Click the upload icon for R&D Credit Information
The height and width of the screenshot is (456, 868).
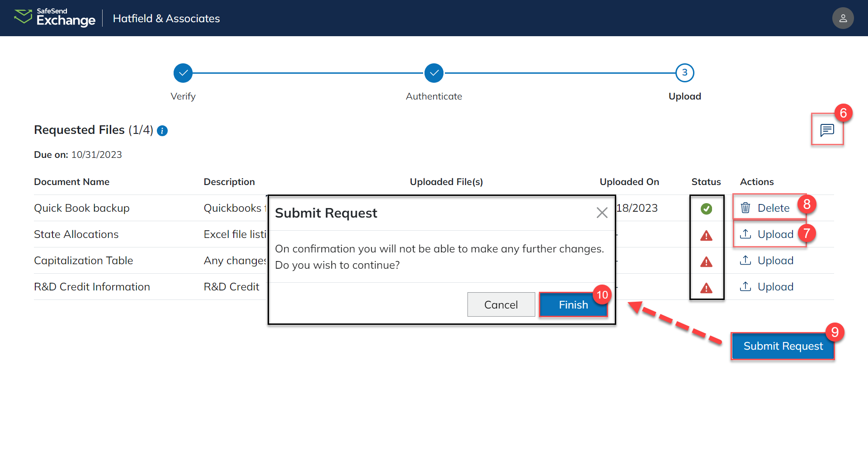point(745,286)
